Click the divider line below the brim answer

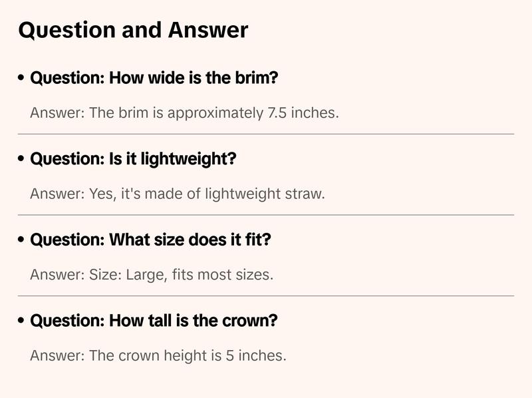266,134
